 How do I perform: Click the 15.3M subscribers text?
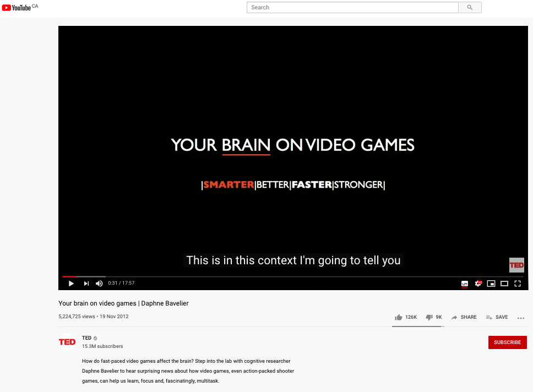(x=102, y=346)
